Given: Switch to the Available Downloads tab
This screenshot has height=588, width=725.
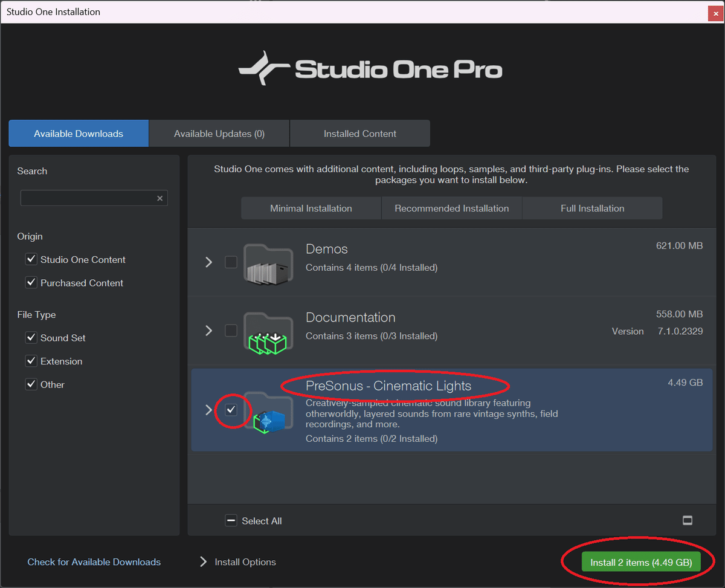Looking at the screenshot, I should [x=79, y=134].
